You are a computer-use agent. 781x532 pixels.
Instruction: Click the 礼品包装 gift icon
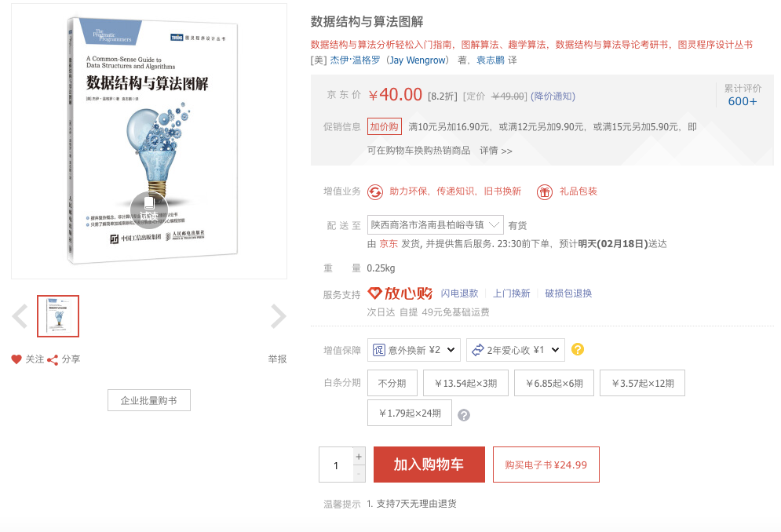coord(545,191)
